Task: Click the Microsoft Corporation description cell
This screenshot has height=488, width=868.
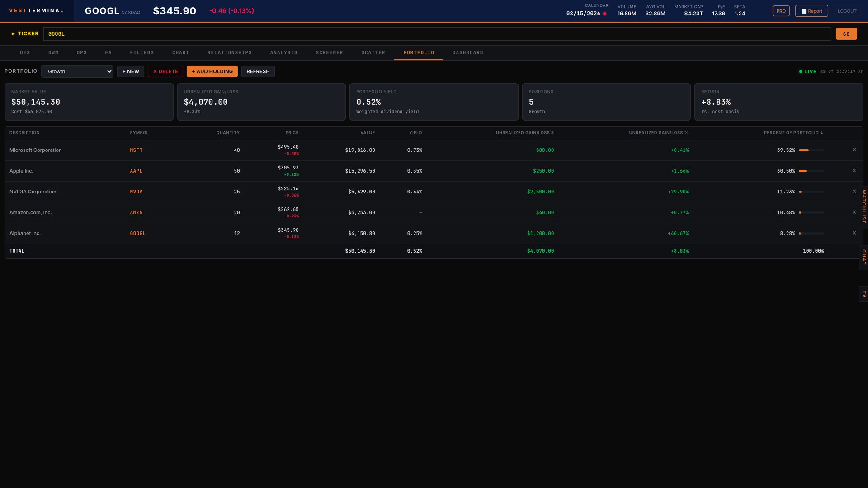Action: 36,150
